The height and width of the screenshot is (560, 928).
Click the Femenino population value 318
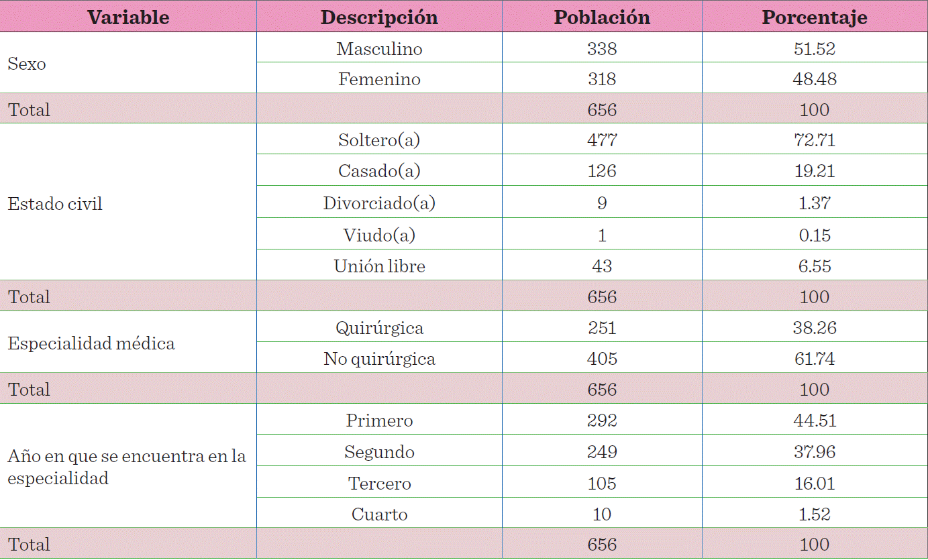coord(602,79)
